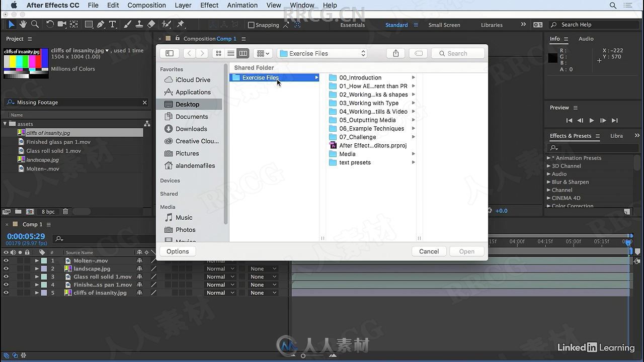Expand layer 2 landscape.jpg properties
This screenshot has width=644, height=362.
coord(37,268)
